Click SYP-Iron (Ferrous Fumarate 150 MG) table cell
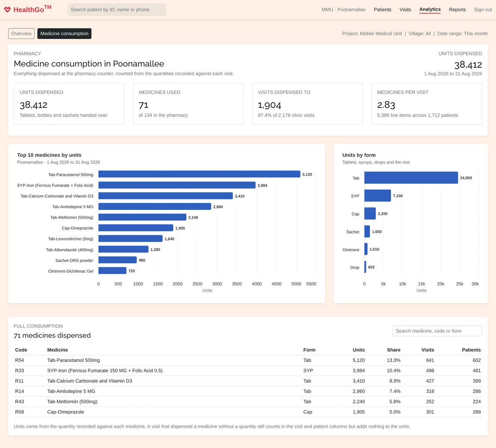496x448 pixels. 105,371
